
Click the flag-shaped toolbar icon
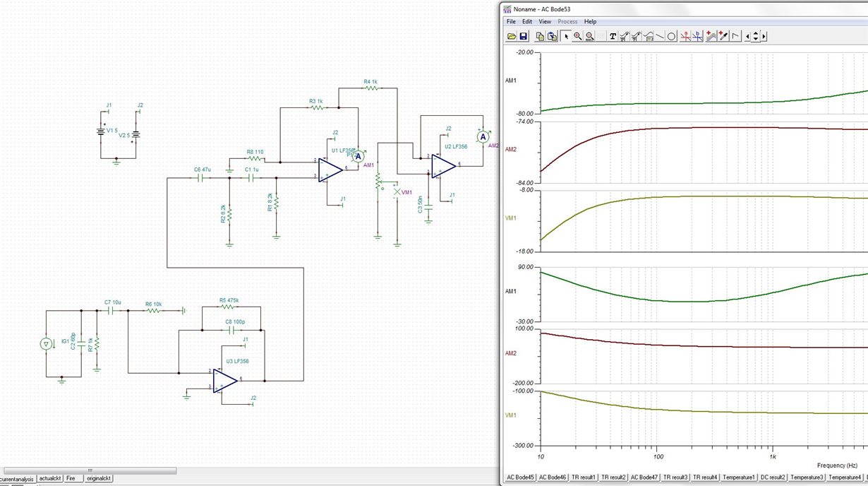coord(735,36)
